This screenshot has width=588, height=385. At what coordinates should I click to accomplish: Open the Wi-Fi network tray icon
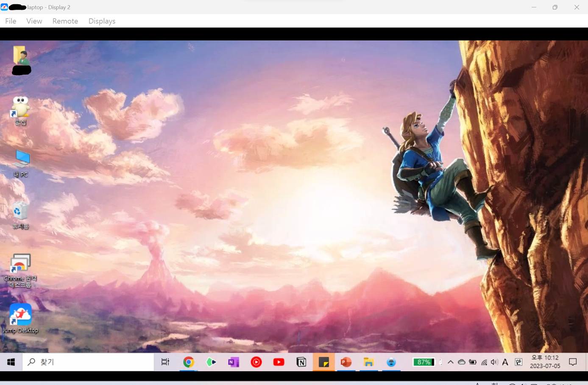tap(484, 362)
